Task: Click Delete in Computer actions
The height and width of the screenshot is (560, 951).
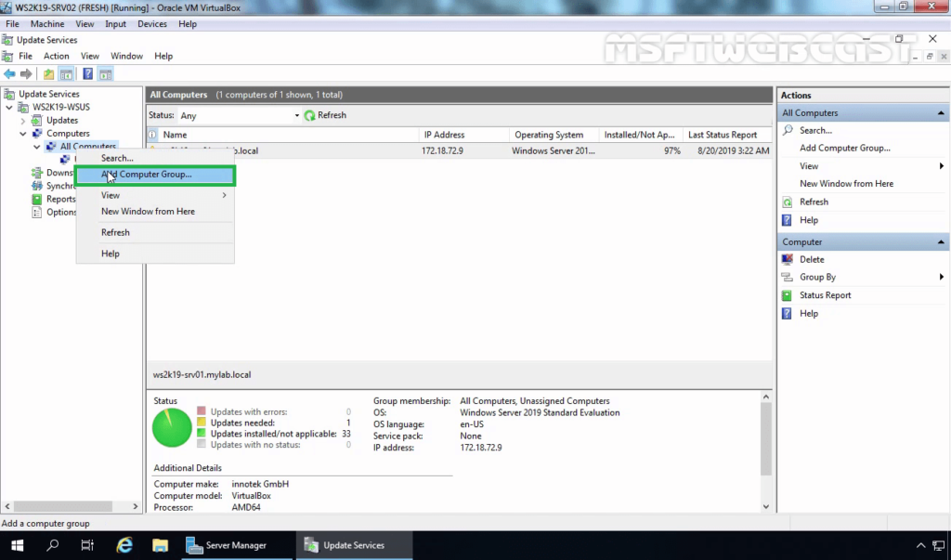Action: pos(812,260)
